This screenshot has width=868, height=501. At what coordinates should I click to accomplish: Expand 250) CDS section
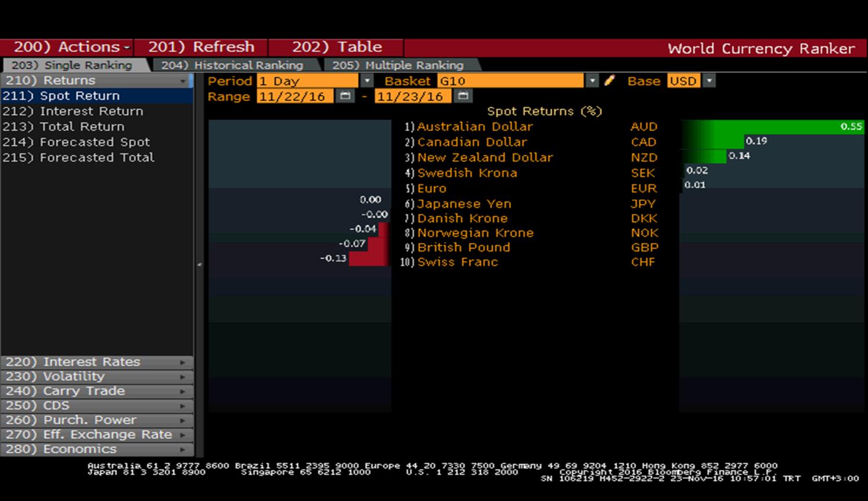(96, 405)
